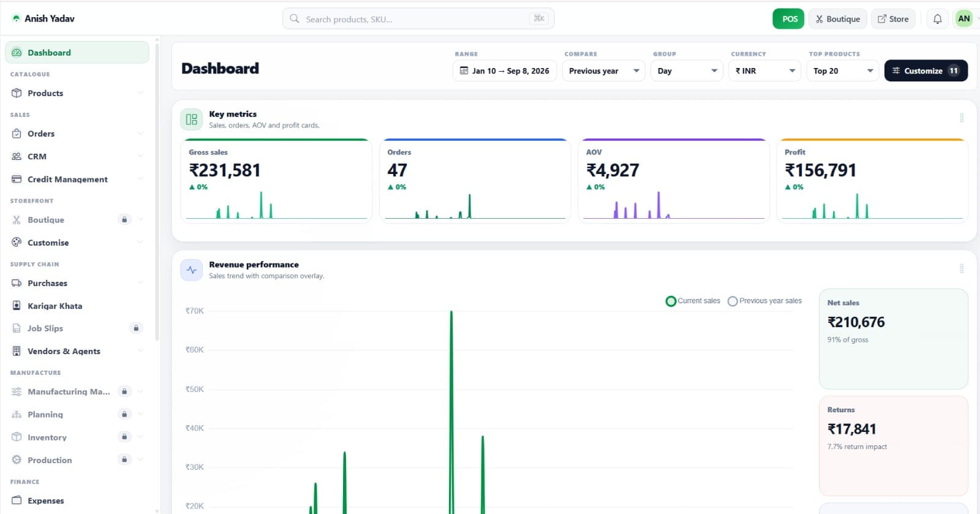The height and width of the screenshot is (514, 980).
Task: Open the Karigar Khata menu item
Action: pos(77,306)
